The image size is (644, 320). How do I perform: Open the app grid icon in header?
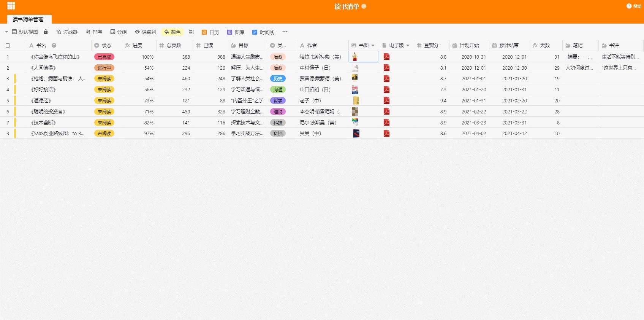pos(11,6)
